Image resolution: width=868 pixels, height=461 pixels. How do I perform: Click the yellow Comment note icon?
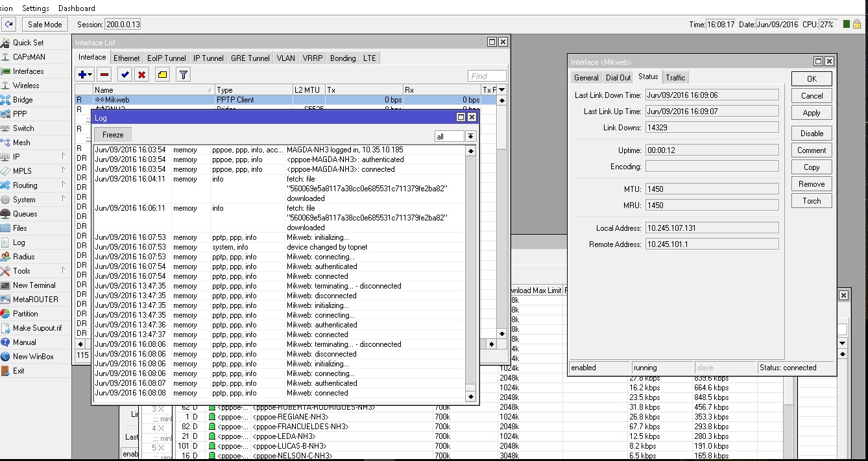click(162, 75)
